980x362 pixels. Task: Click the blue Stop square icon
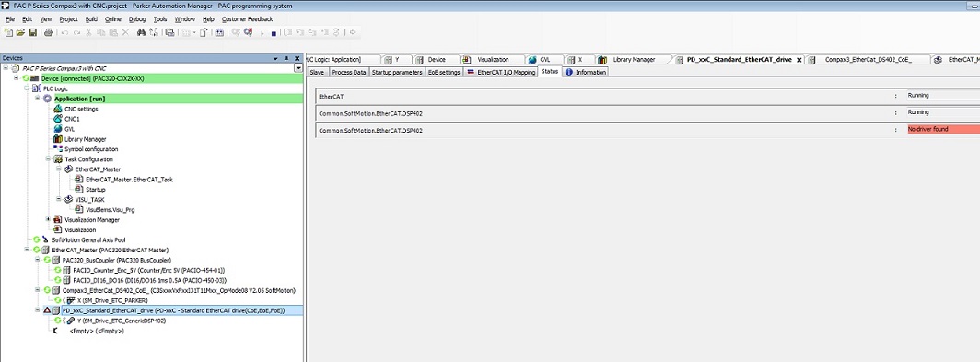coord(274,33)
